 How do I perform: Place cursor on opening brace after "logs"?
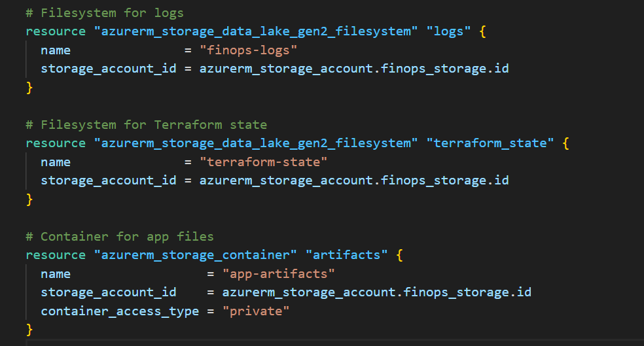click(x=483, y=31)
